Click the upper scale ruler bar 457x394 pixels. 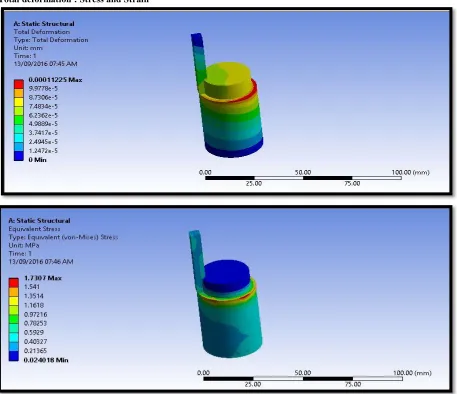303,178
